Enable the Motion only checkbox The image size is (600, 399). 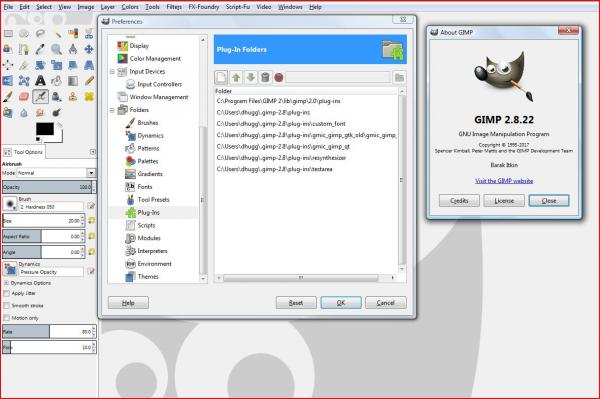pyautogui.click(x=7, y=318)
